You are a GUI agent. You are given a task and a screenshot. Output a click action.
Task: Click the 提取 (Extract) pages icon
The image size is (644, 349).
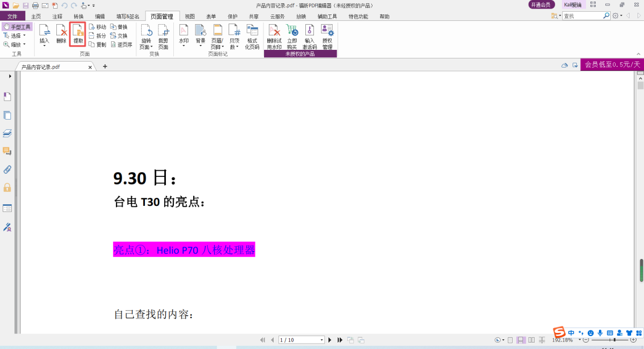pos(78,34)
